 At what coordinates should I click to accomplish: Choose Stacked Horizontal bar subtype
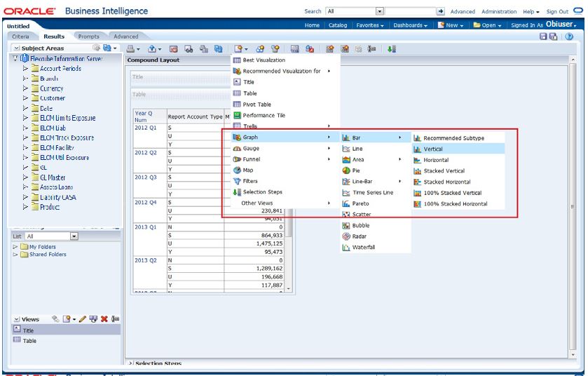458,182
